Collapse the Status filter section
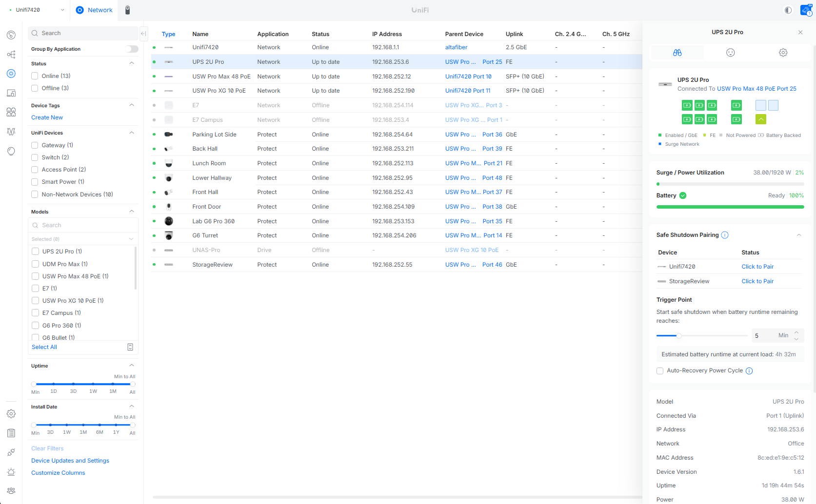 click(132, 63)
